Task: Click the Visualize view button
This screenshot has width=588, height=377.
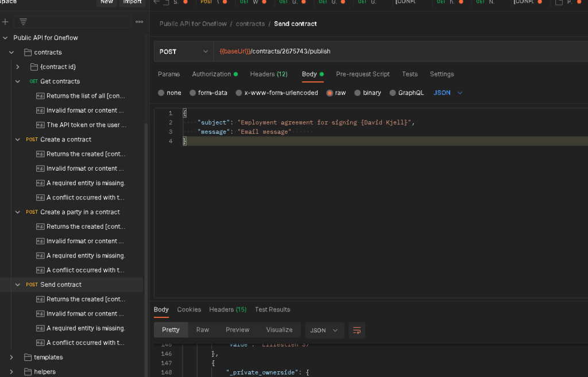Action: point(280,330)
